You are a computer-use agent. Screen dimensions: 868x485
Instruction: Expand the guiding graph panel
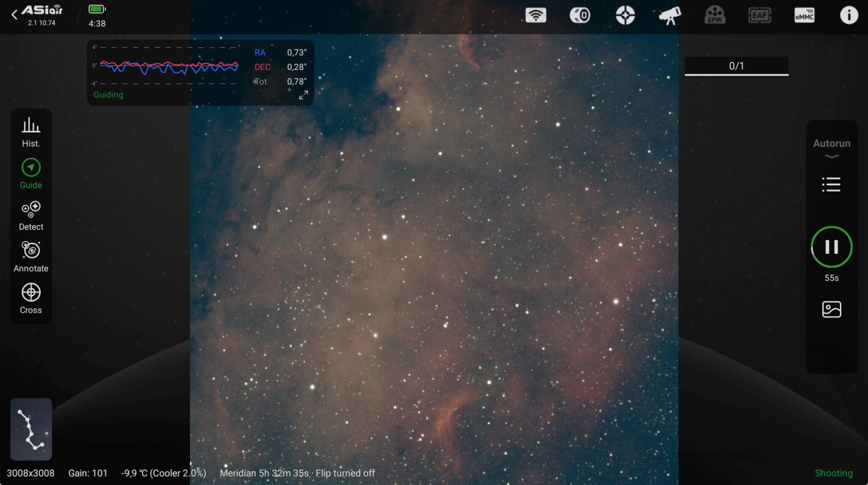click(x=303, y=95)
